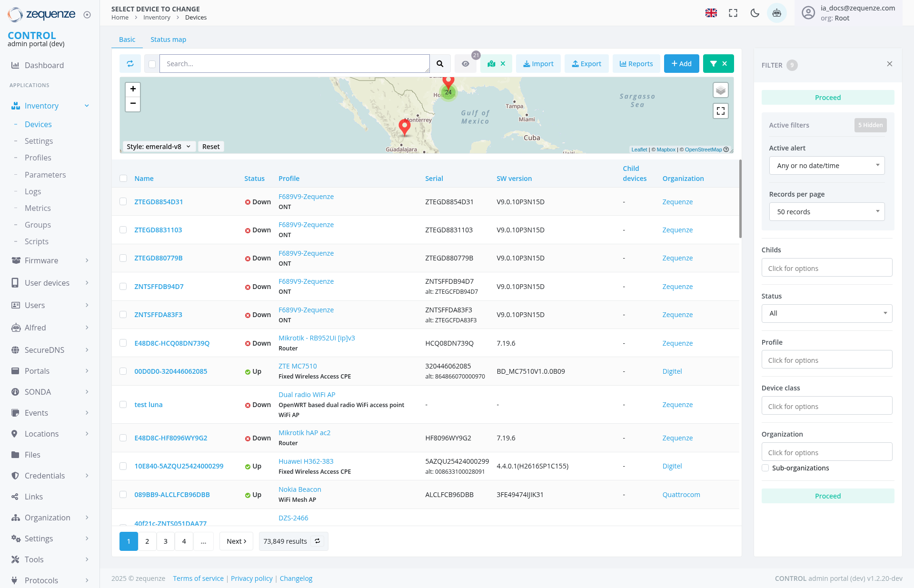914x588 pixels.
Task: Collapse the Inventory sidebar section
Action: (x=87, y=106)
